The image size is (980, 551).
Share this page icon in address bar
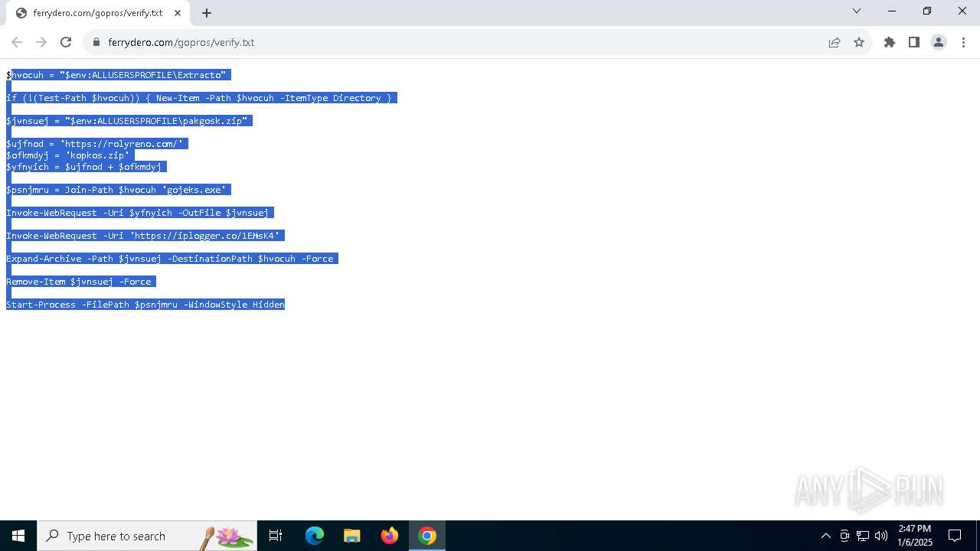(835, 42)
